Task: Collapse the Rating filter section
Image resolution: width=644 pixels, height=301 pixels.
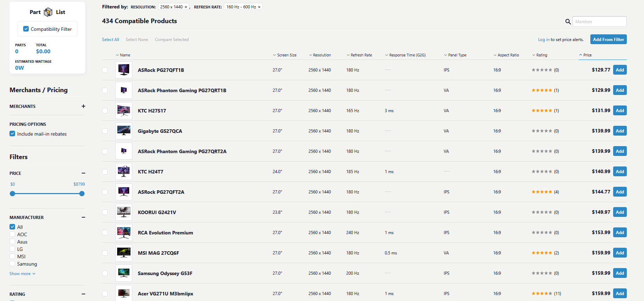Action: point(83,294)
